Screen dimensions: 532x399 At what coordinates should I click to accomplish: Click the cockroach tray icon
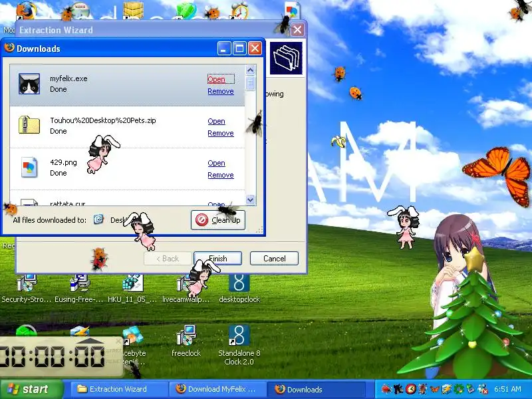(x=423, y=389)
